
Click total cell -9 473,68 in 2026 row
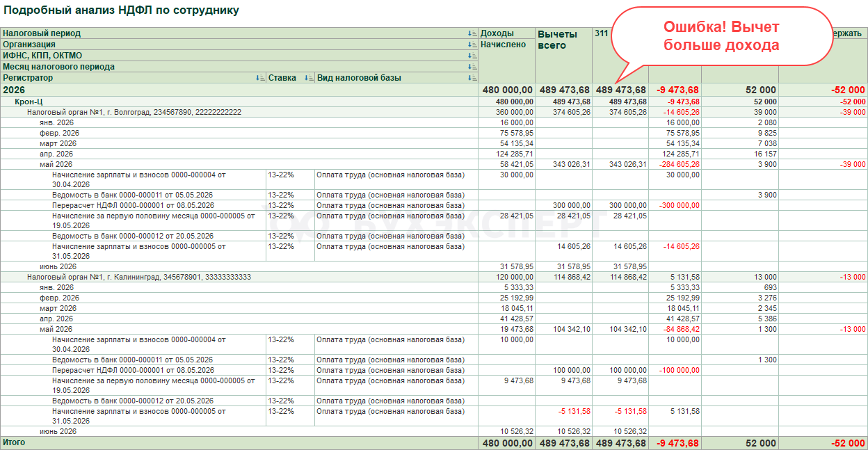point(675,90)
